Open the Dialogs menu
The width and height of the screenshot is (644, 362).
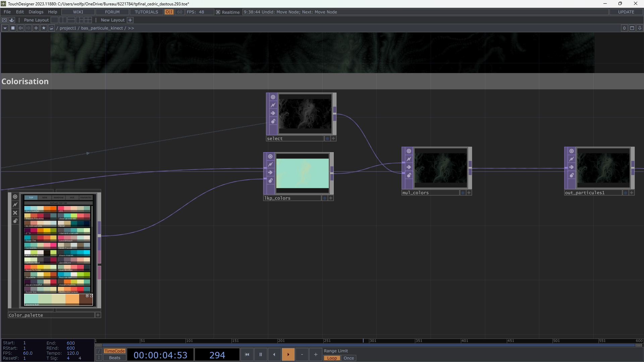coord(36,12)
